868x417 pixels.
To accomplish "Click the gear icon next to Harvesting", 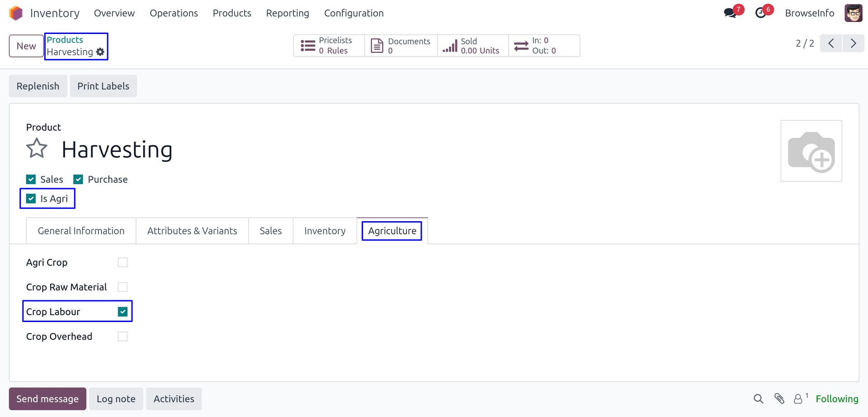I will [100, 52].
